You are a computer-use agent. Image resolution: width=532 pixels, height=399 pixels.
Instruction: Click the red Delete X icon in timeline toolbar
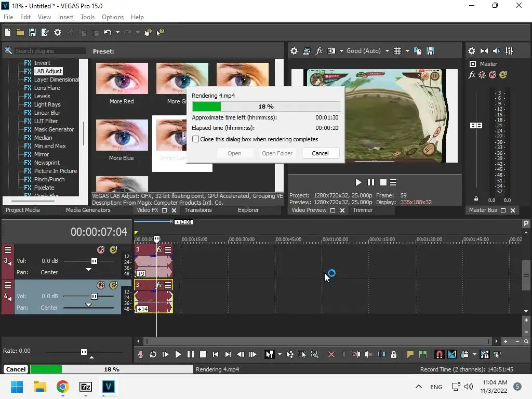point(331,354)
